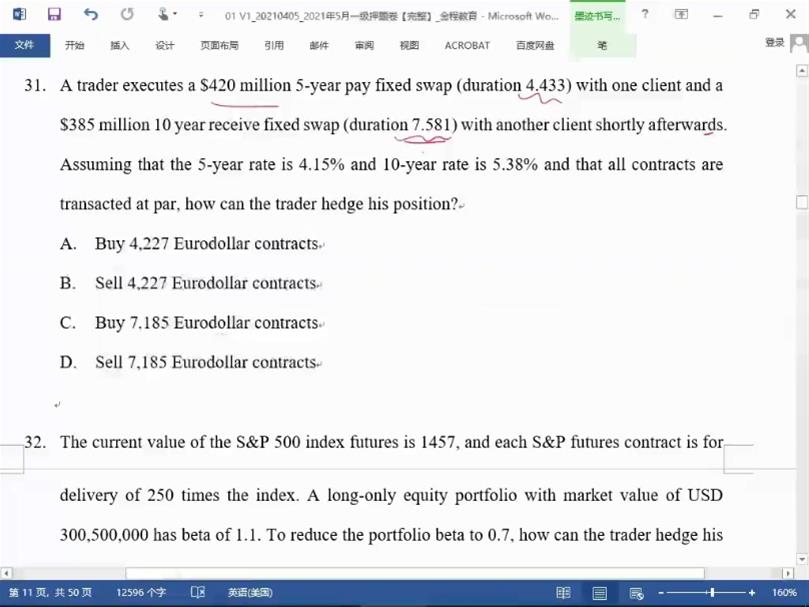Viewport: 809px width, 607px height.
Task: Open the ACROBAT tab
Action: point(467,45)
